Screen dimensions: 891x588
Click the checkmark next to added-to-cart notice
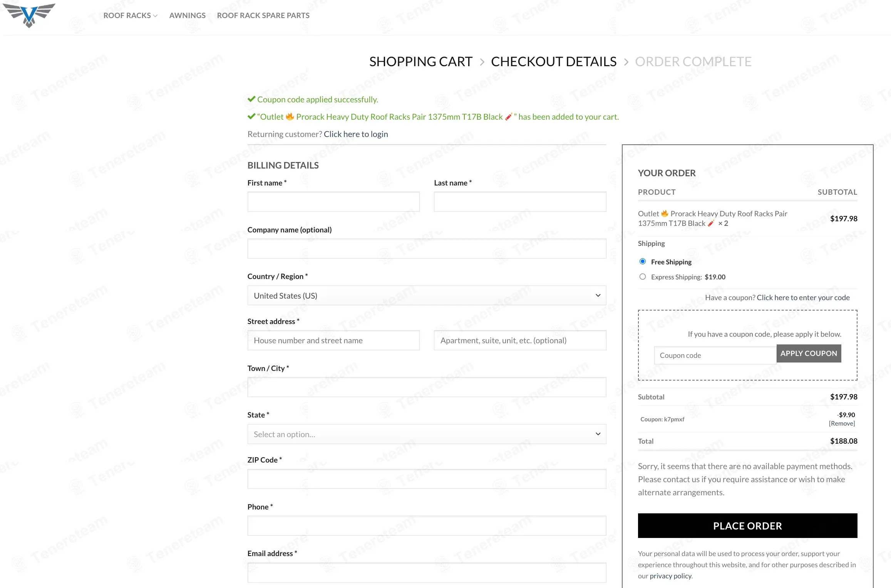251,117
